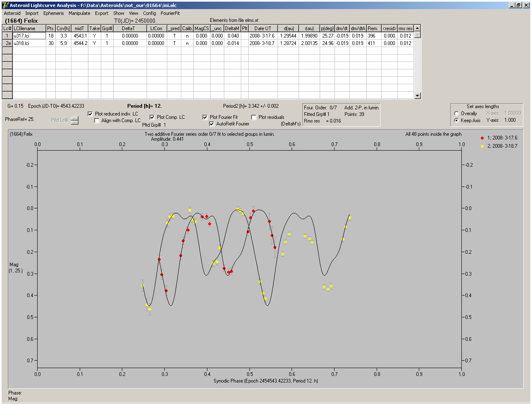Click the Pltd Lc# stepper arrows
532x404 pixels.
pyautogui.click(x=74, y=120)
